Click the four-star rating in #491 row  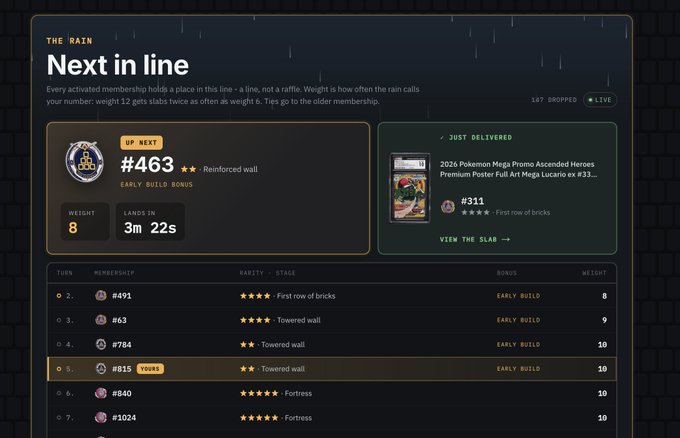click(255, 296)
